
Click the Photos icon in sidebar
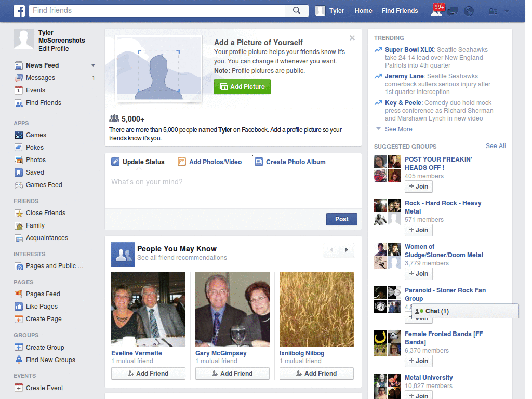tap(19, 160)
